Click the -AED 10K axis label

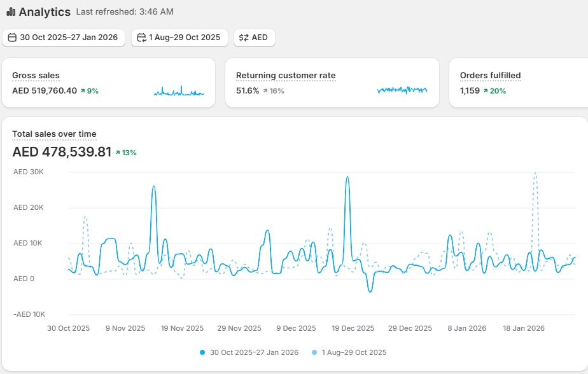tap(29, 314)
